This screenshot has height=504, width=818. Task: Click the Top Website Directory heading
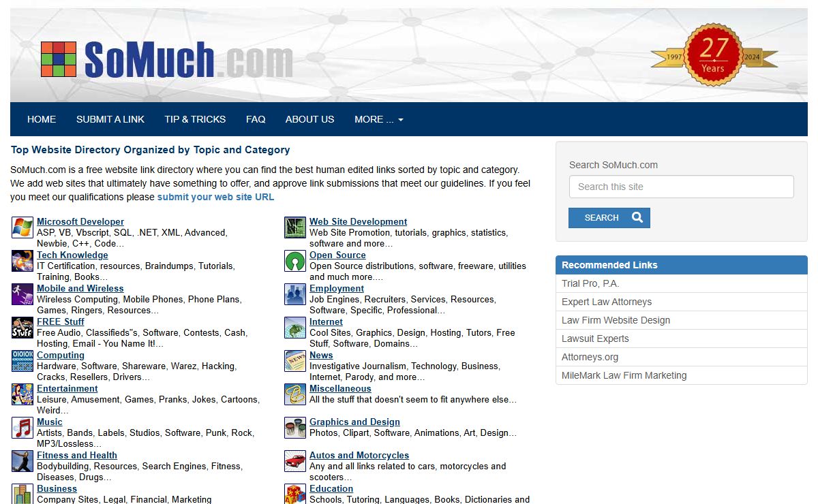[x=150, y=150]
